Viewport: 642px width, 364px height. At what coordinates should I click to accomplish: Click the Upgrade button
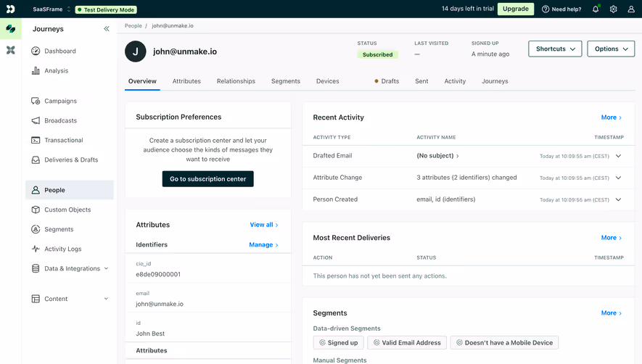[x=516, y=9]
